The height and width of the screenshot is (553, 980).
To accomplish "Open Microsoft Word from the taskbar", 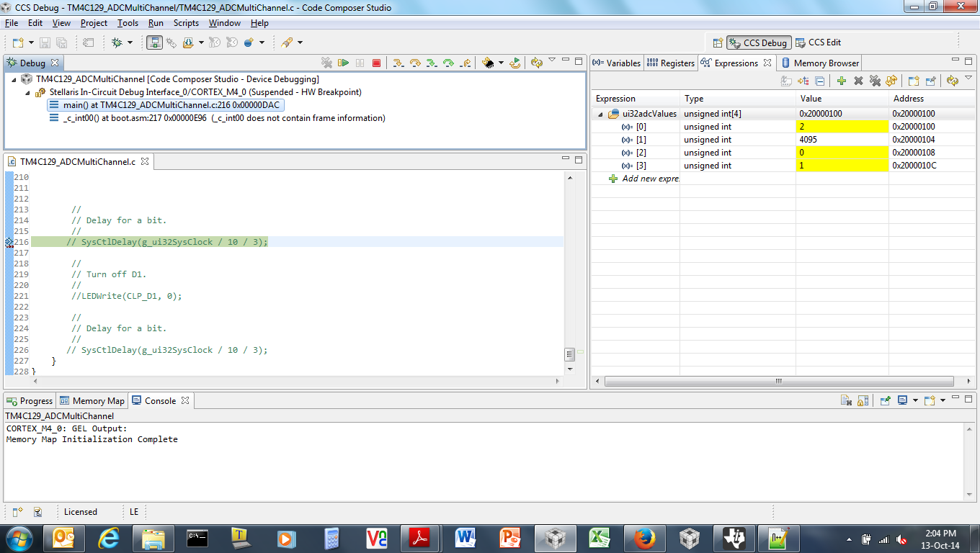I will click(x=466, y=538).
